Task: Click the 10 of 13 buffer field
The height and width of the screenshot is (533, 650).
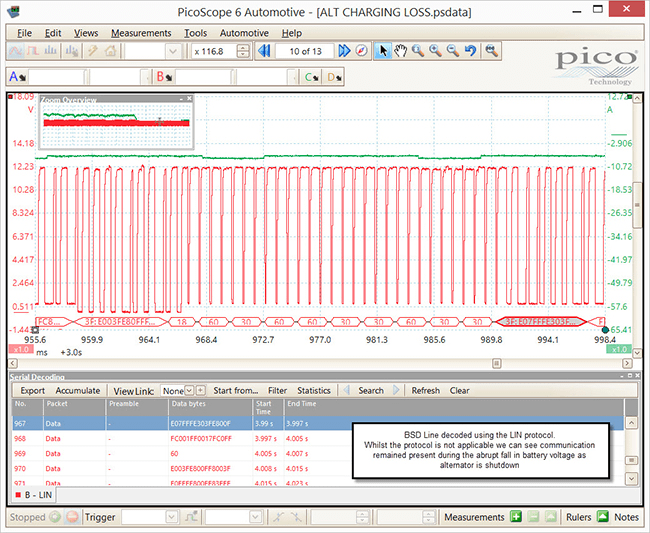Action: click(305, 51)
